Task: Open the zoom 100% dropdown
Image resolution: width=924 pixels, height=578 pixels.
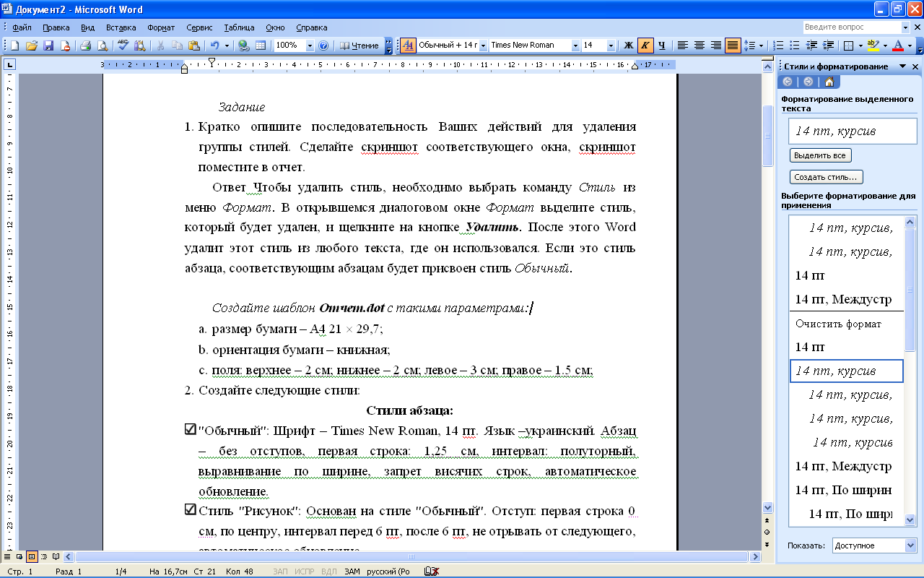Action: (310, 46)
